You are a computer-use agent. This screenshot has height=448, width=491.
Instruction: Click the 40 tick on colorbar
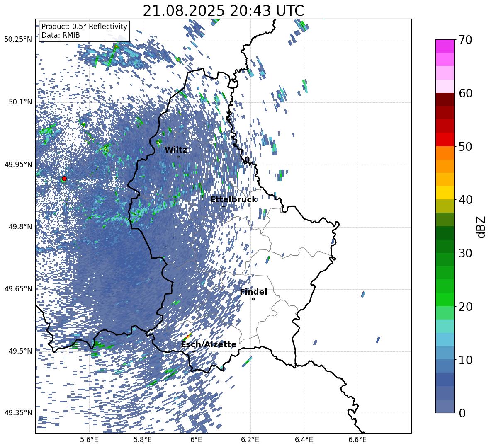(465, 200)
